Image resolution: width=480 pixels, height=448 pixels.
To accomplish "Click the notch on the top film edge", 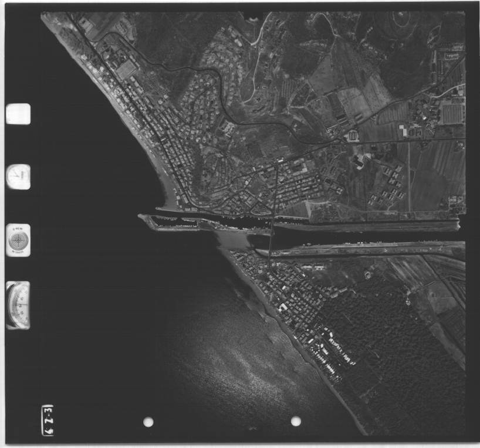I will click(x=252, y=16).
